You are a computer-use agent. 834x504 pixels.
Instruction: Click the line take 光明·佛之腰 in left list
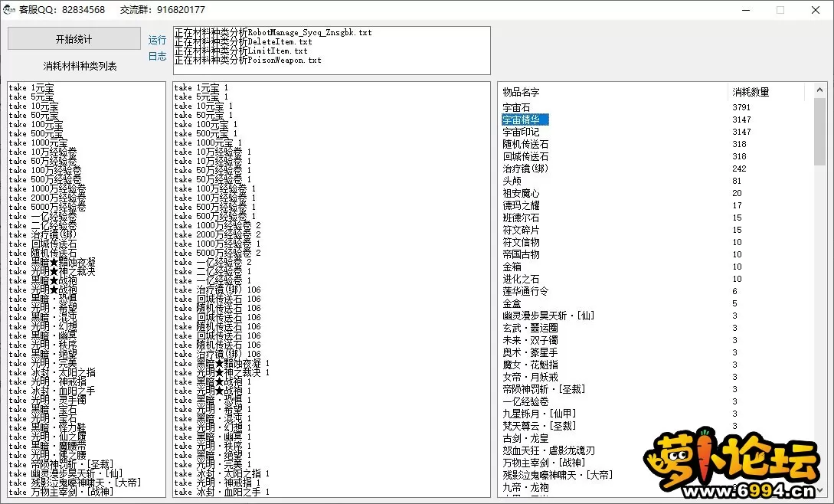(47, 456)
